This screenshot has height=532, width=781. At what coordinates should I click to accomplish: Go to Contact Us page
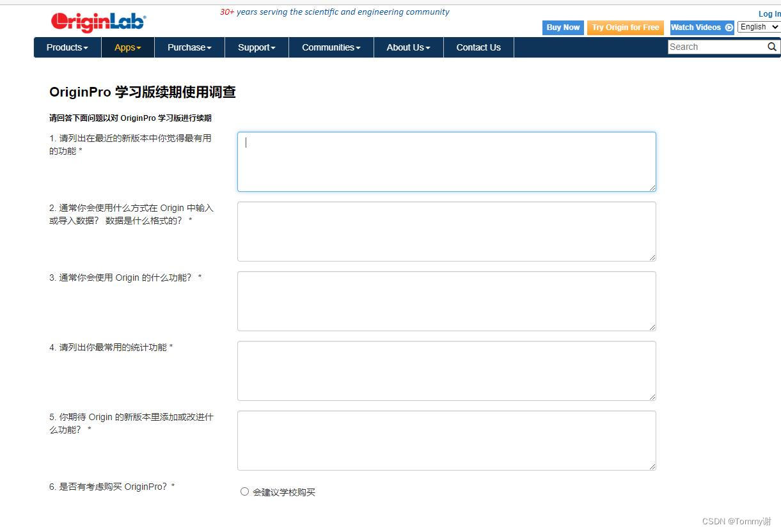click(478, 47)
